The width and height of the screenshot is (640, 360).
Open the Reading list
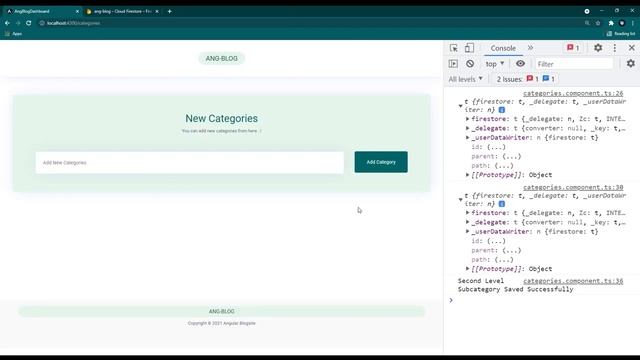[620, 34]
